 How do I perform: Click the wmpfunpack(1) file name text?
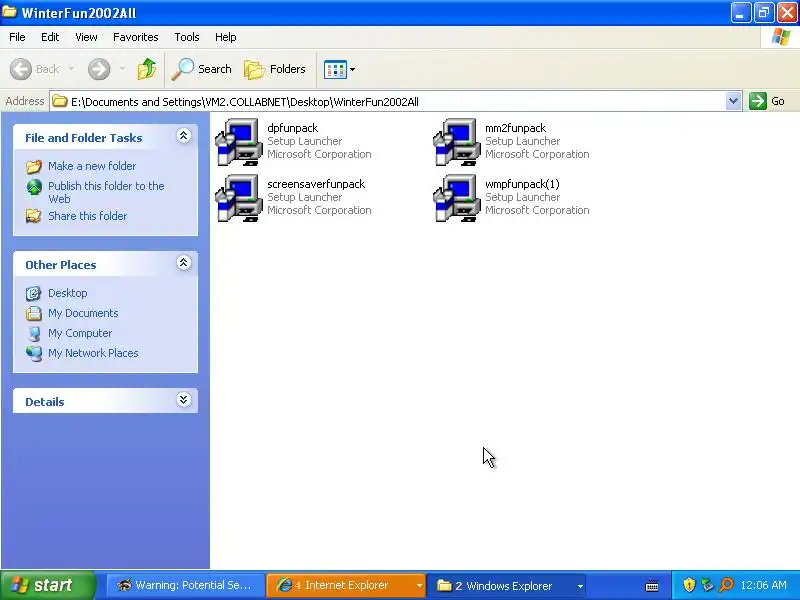522,184
